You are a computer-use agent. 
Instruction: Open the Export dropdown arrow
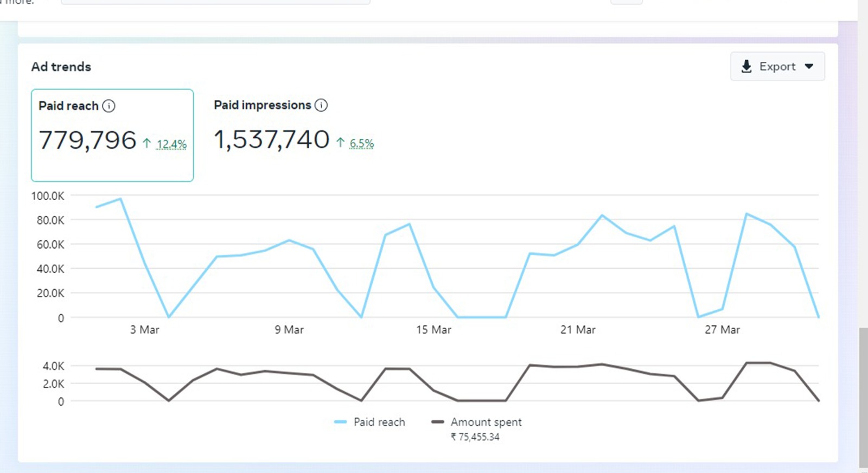pos(809,66)
